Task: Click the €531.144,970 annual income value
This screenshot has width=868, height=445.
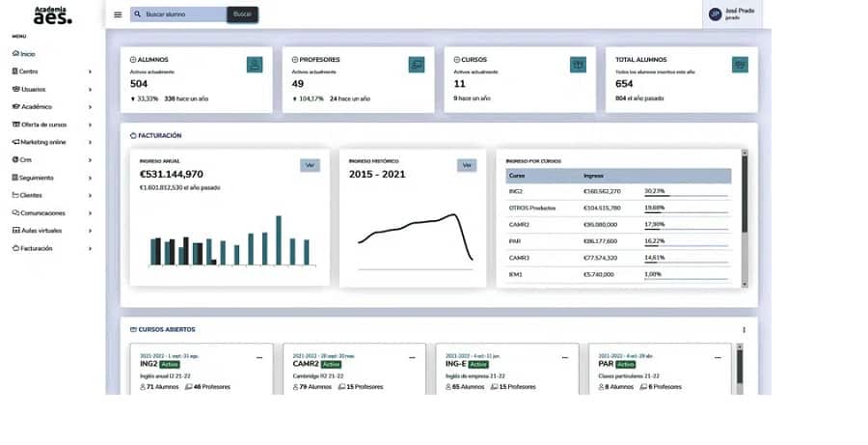Action: click(171, 174)
